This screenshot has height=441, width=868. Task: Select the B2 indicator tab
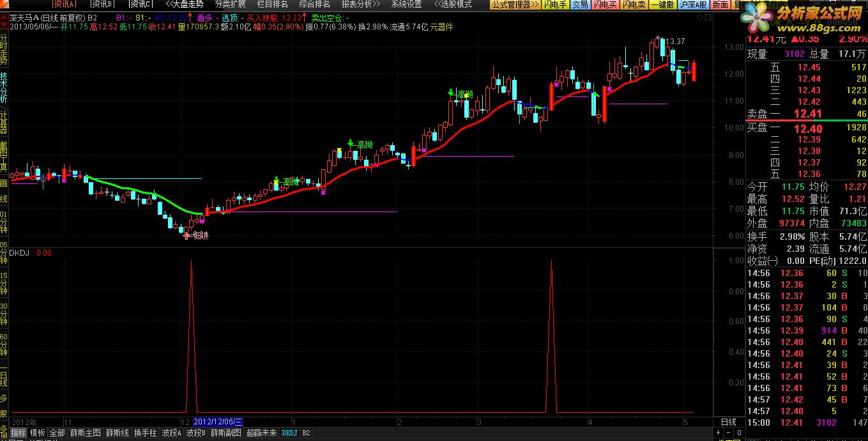[307, 433]
